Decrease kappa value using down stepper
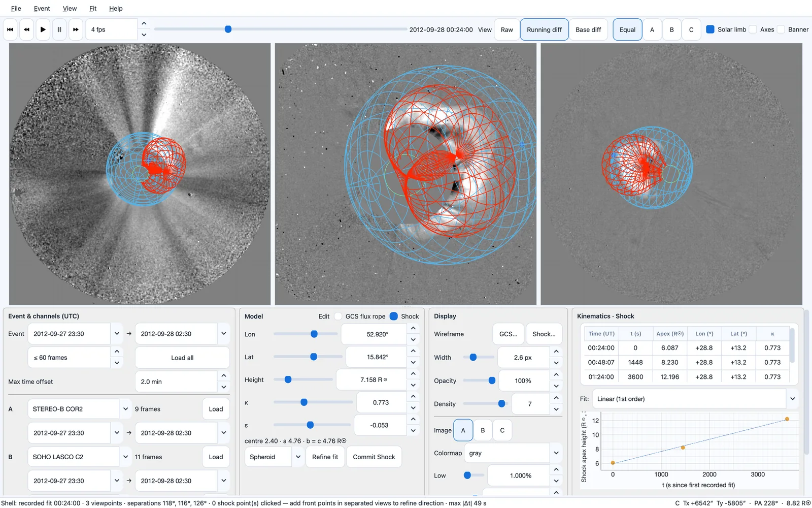The image size is (812, 508). (413, 408)
